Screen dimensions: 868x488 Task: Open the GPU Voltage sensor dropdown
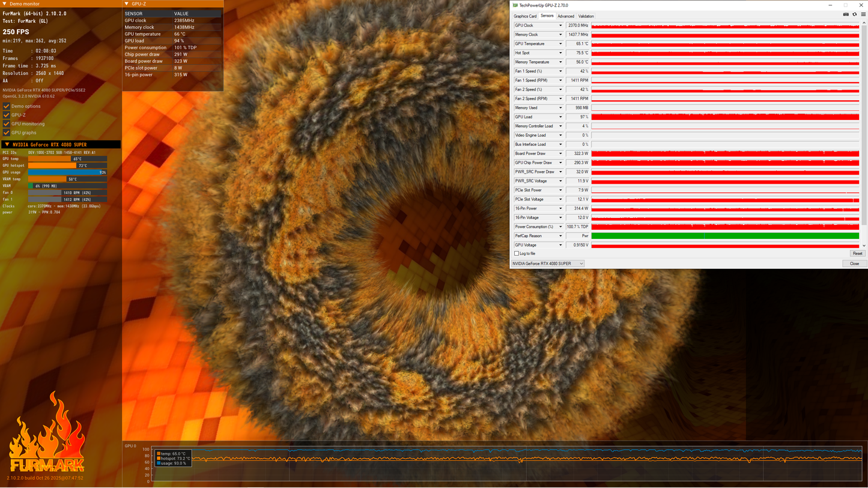(x=560, y=245)
